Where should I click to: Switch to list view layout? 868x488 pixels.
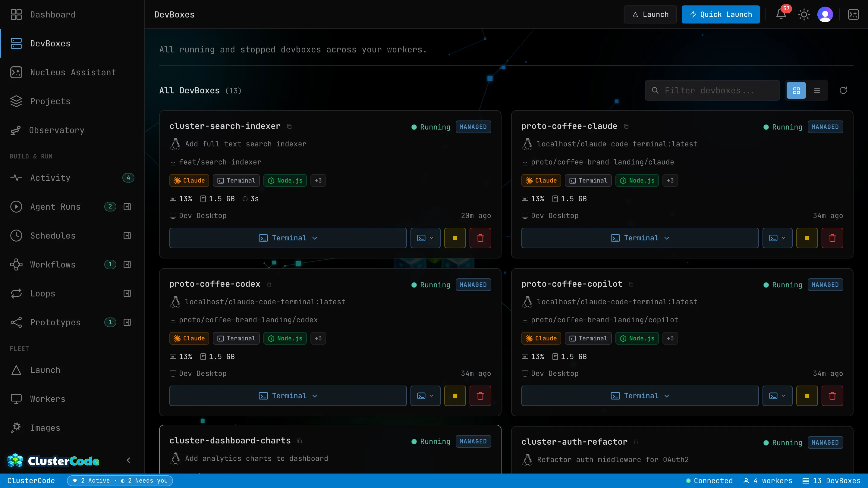(817, 90)
